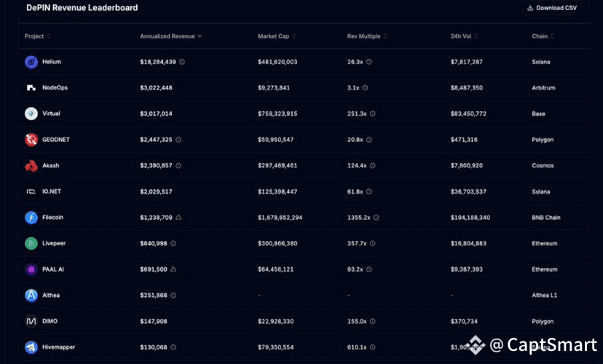
Task: Open the DIMO project name
Action: [50, 321]
